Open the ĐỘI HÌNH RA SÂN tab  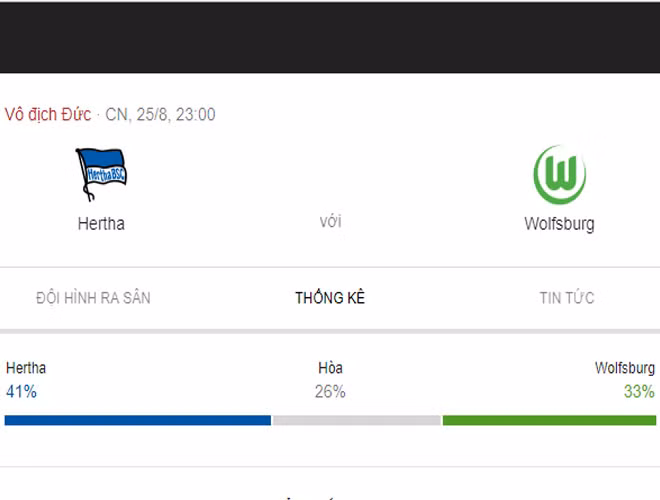(93, 298)
